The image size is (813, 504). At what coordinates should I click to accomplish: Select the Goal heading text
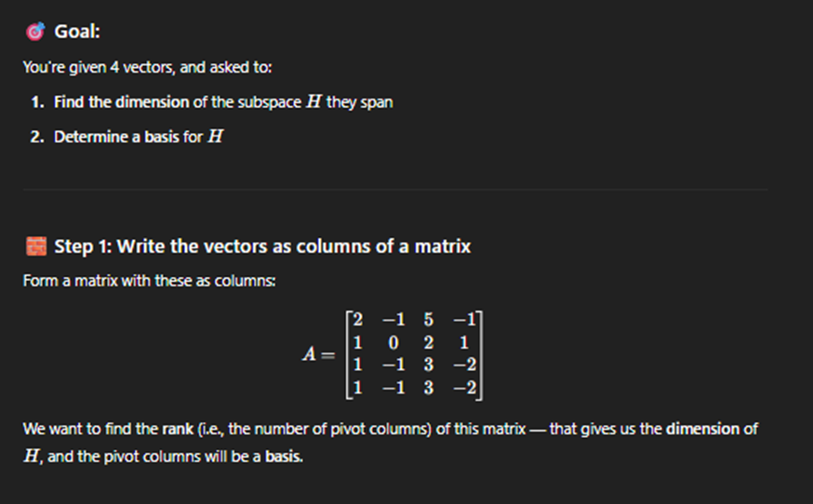coord(77,32)
